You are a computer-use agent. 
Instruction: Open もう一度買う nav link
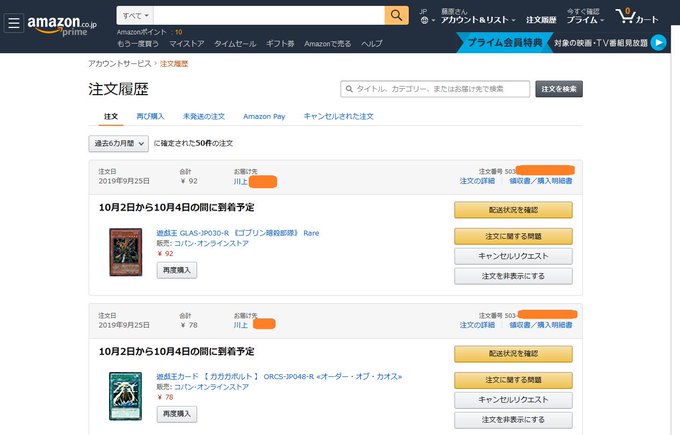click(138, 44)
